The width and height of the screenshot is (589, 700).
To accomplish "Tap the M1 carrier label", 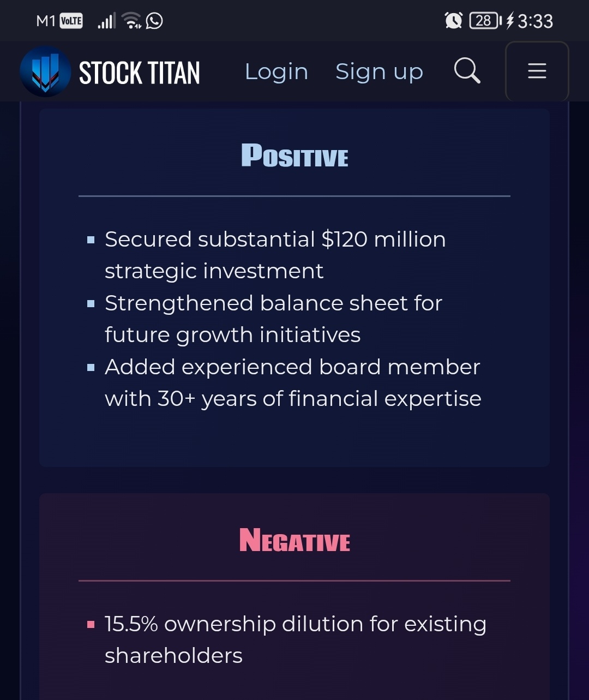I will click(46, 21).
